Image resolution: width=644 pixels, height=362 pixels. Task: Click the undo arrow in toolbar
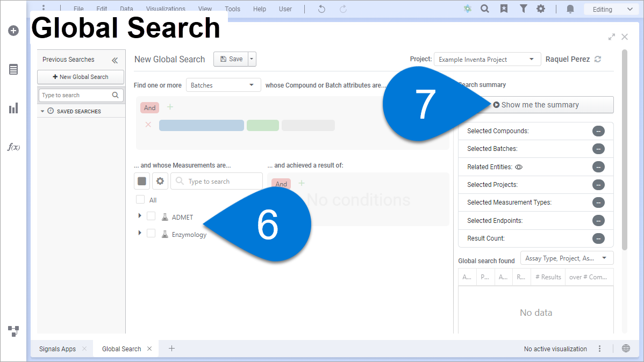click(321, 9)
